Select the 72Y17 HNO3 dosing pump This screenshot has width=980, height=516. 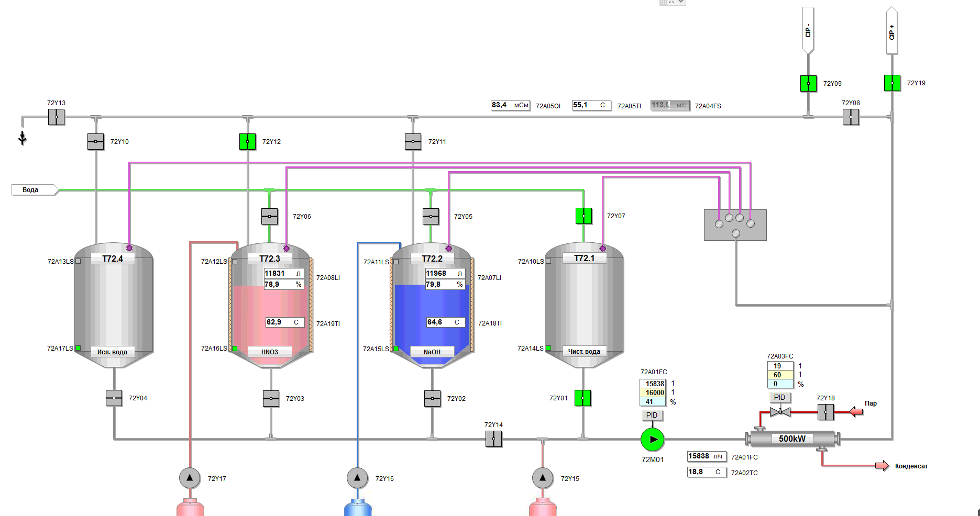pyautogui.click(x=190, y=478)
